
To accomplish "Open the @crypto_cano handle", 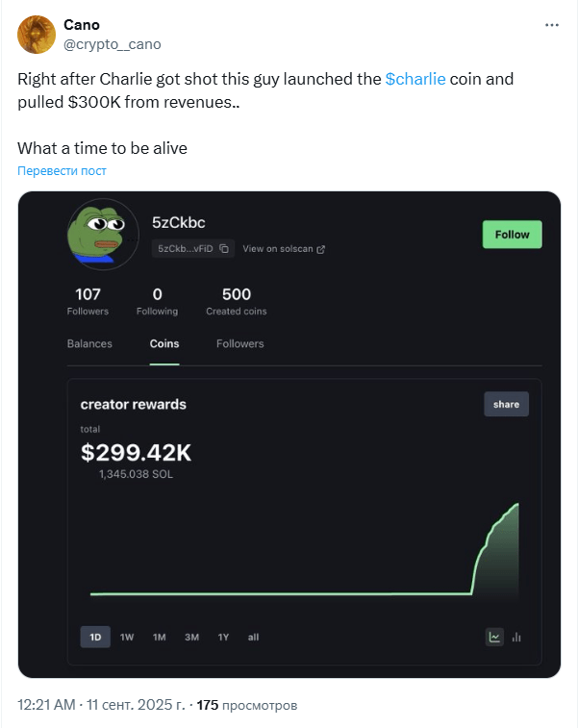I will click(113, 44).
